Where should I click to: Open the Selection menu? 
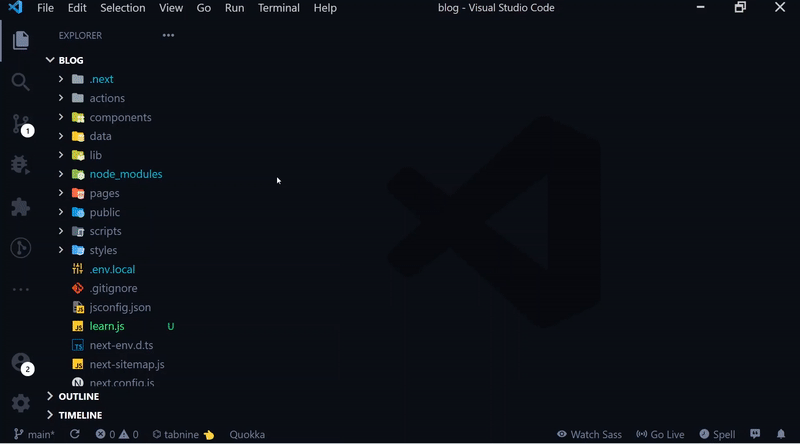[x=122, y=8]
